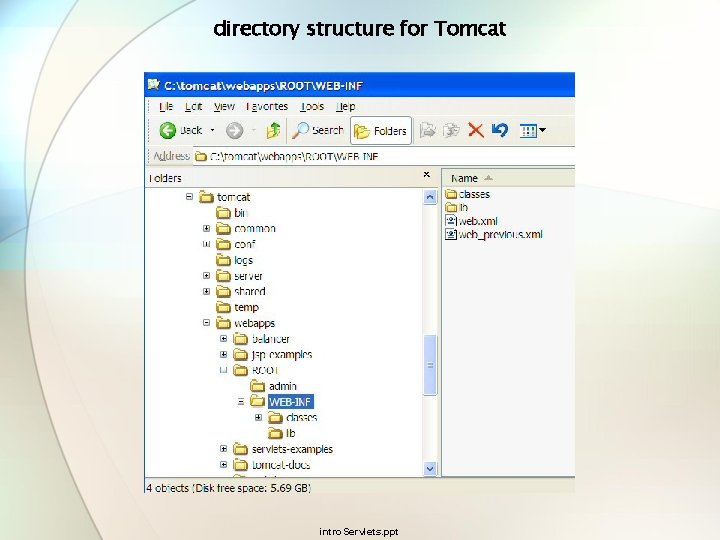This screenshot has height=540, width=720.
Task: Expand the common folder node
Action: click(206, 228)
